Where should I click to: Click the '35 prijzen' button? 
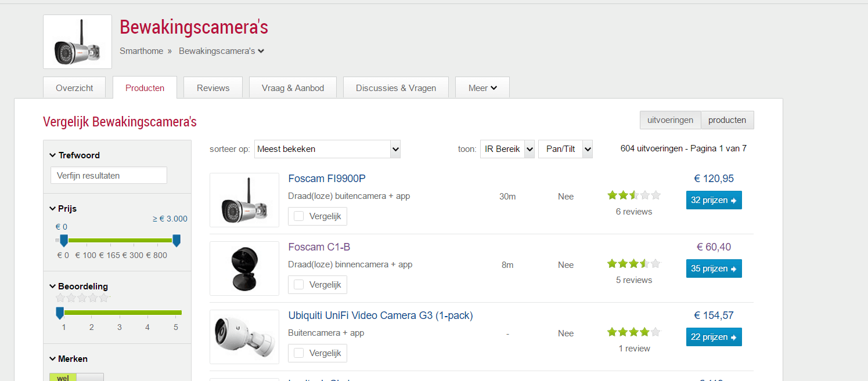click(x=714, y=268)
